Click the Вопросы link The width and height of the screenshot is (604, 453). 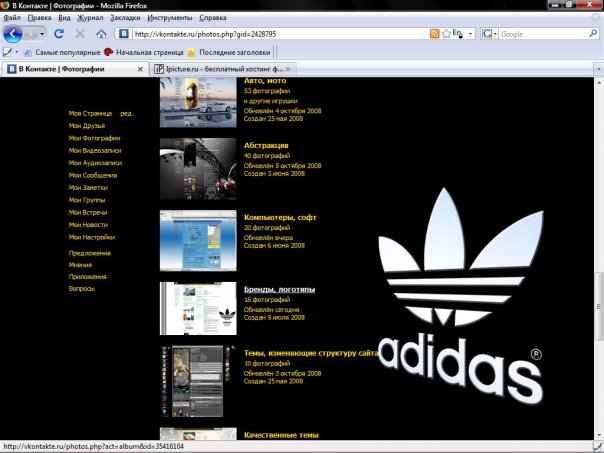[82, 289]
